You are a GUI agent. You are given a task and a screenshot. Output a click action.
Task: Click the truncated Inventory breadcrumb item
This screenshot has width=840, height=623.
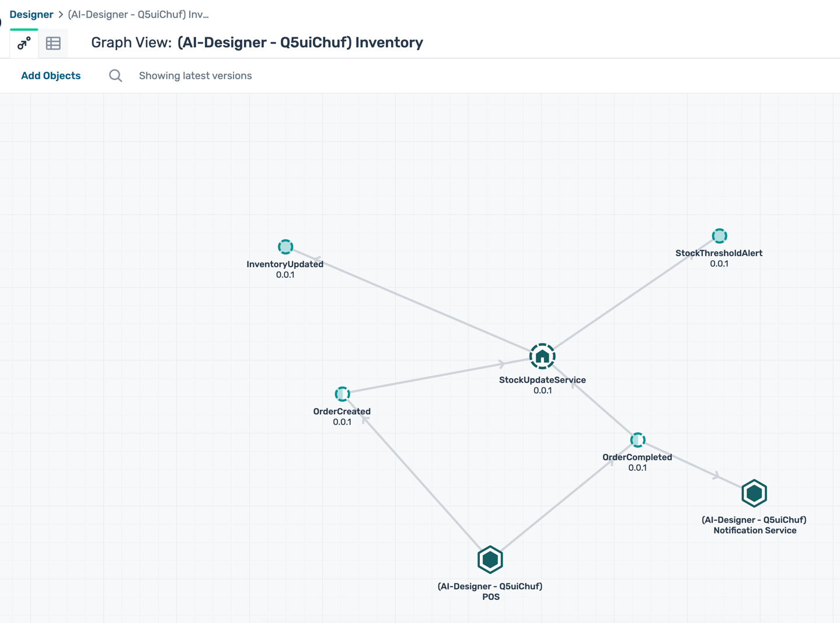[x=138, y=15]
